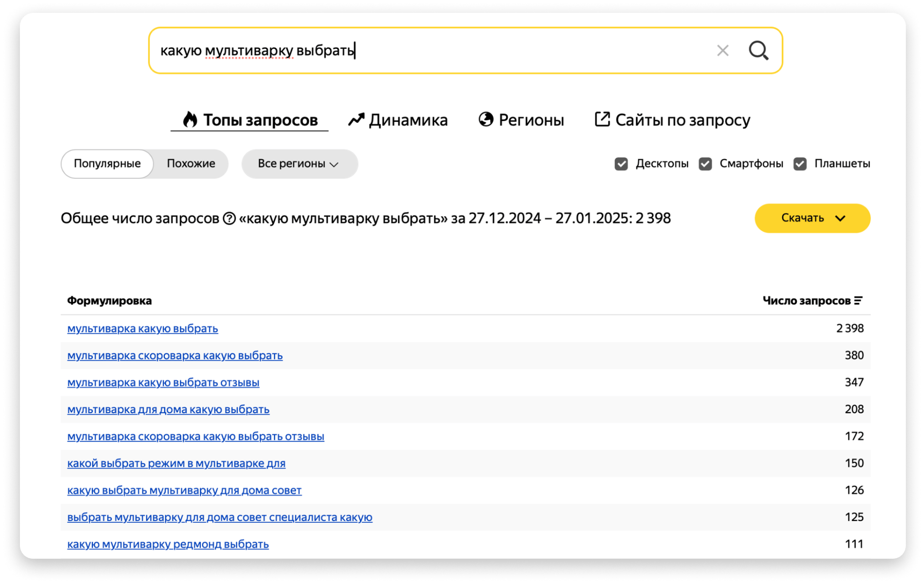Select the Популярные toggle option
924x584 pixels.
click(107, 164)
